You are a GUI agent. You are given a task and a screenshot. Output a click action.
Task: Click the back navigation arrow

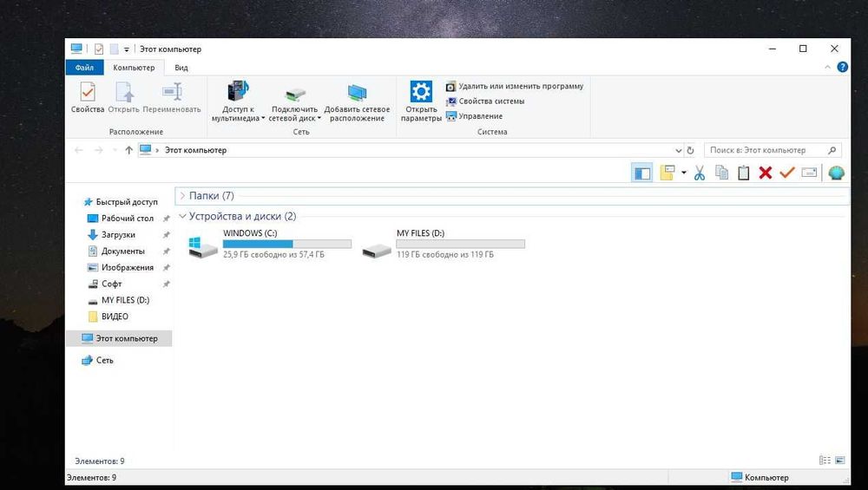[79, 150]
